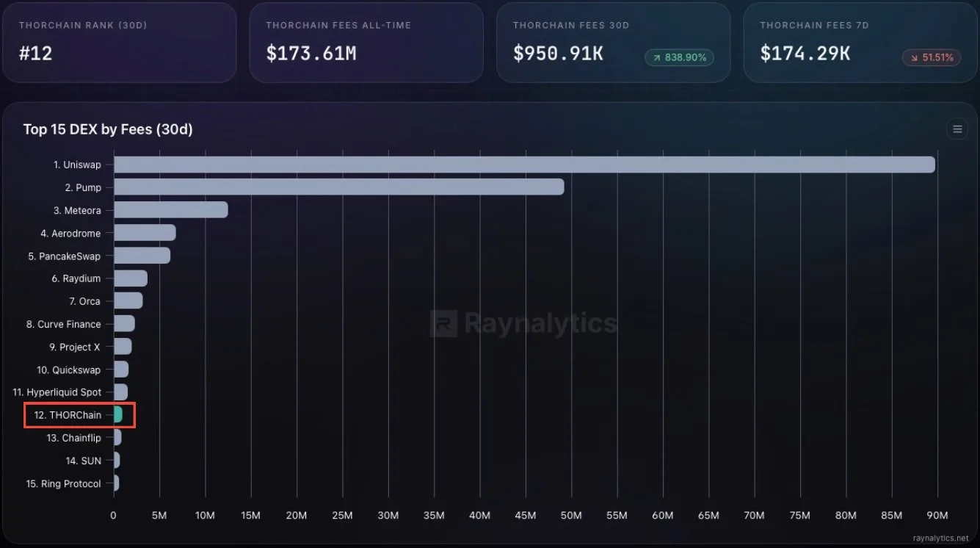The width and height of the screenshot is (980, 548).
Task: Select the PancakeSwap bar
Action: click(142, 256)
